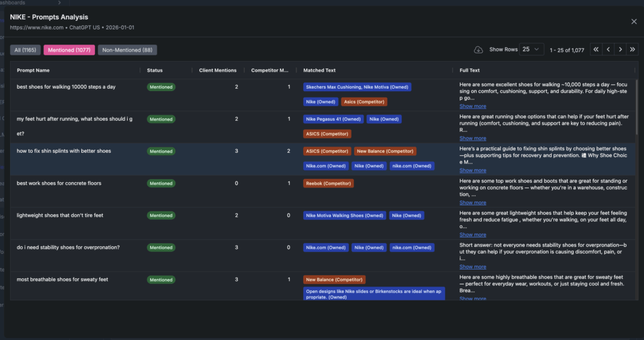
Task: Click the Nike Pegasus 41 (Owned) tag
Action: click(333, 119)
